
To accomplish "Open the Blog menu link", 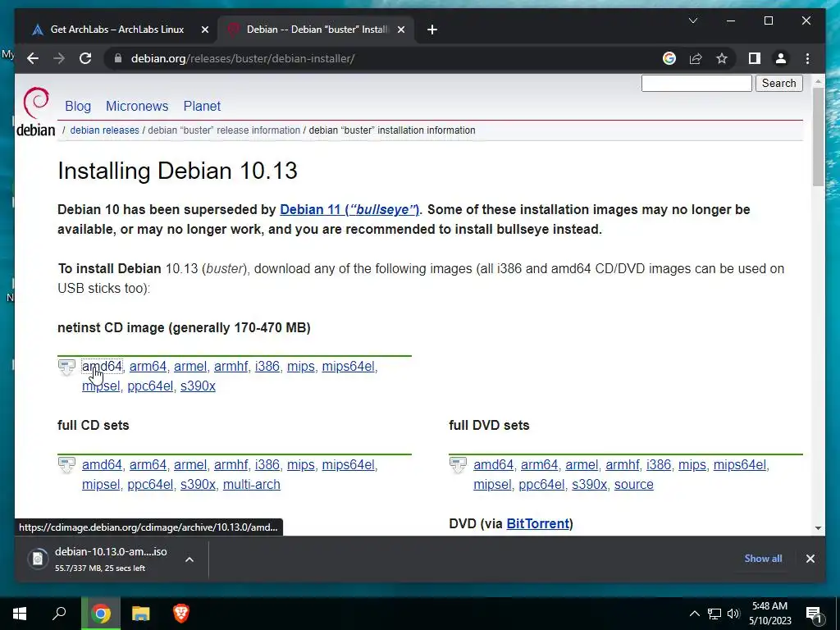I will (78, 106).
